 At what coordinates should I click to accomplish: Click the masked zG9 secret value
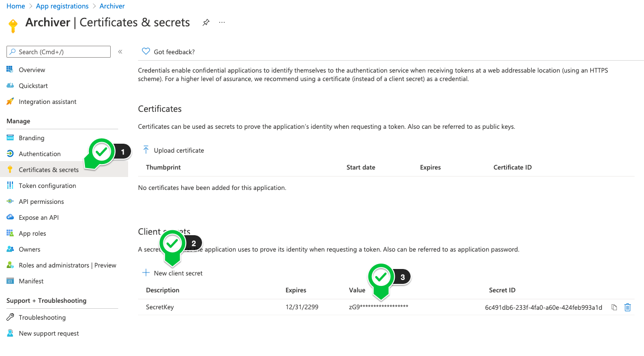[x=378, y=307]
